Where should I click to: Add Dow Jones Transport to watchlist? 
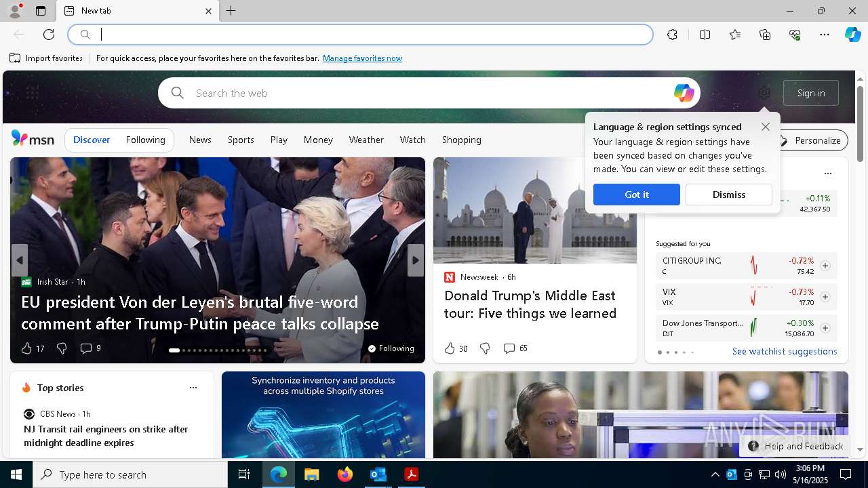click(825, 328)
